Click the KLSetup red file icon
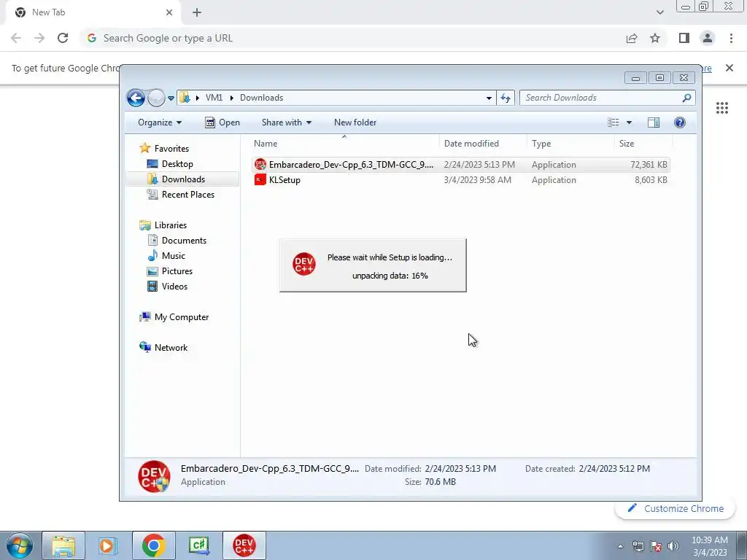 tap(260, 179)
